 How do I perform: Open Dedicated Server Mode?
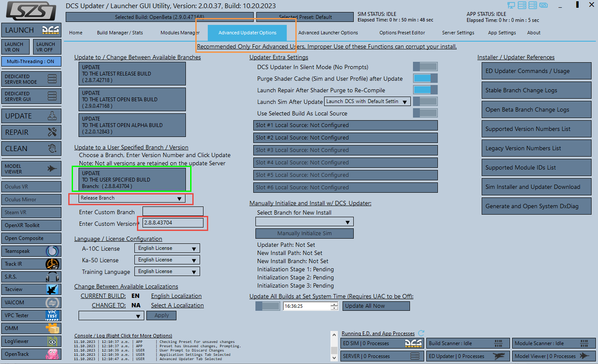coord(31,79)
